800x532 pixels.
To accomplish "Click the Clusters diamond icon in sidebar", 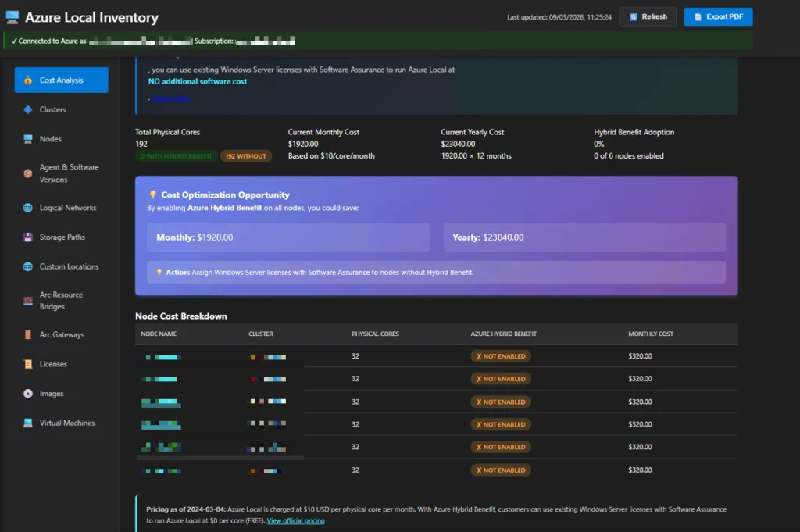I will pos(28,110).
